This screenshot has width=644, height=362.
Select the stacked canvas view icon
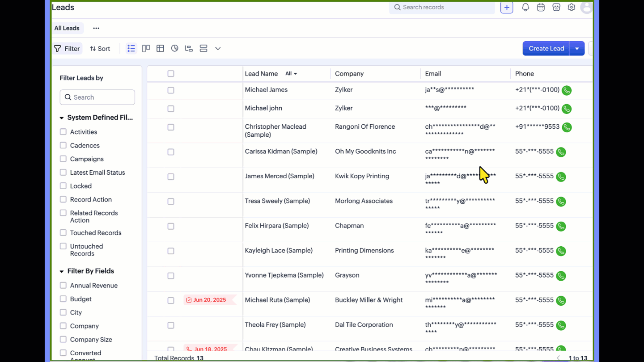[x=203, y=48]
